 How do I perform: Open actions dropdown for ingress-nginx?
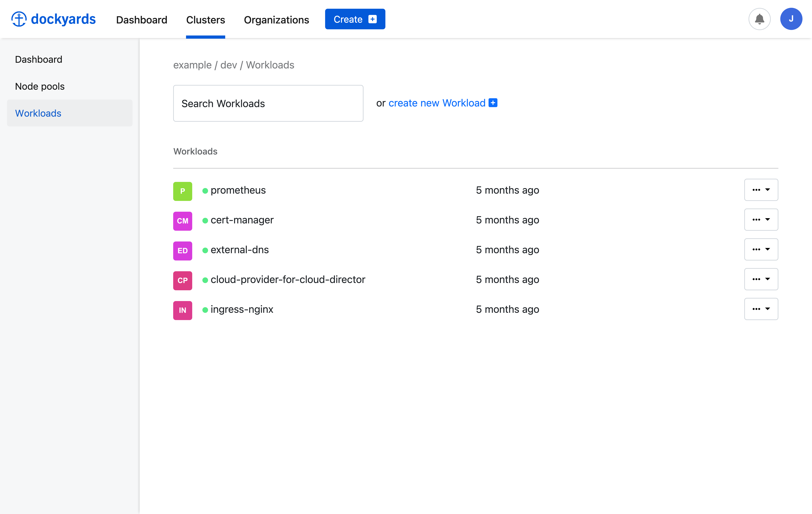tap(761, 309)
